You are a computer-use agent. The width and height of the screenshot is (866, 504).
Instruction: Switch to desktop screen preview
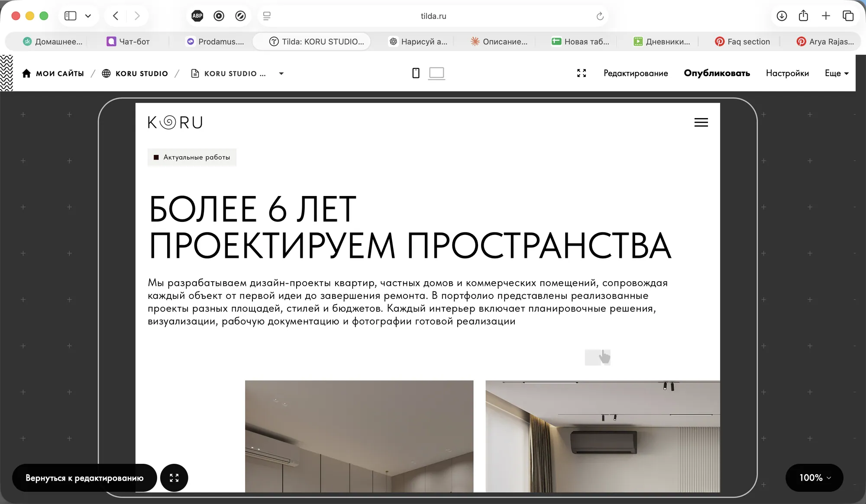pos(436,73)
